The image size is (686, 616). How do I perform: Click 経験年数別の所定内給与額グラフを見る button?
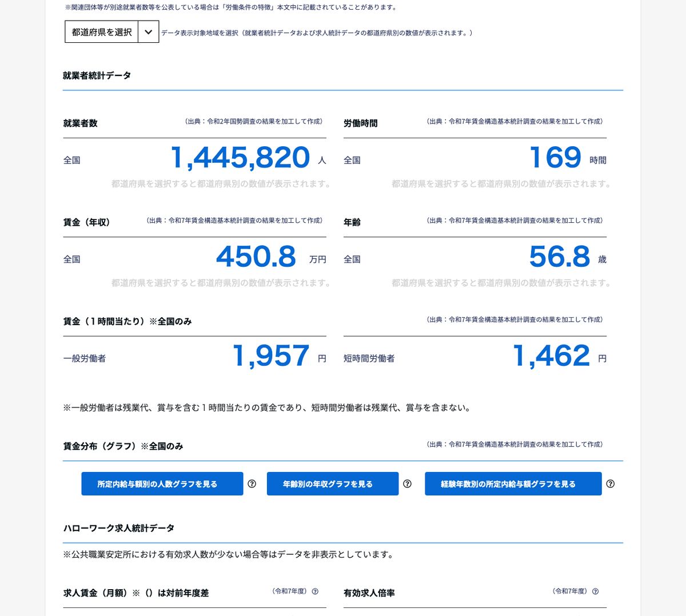point(513,484)
